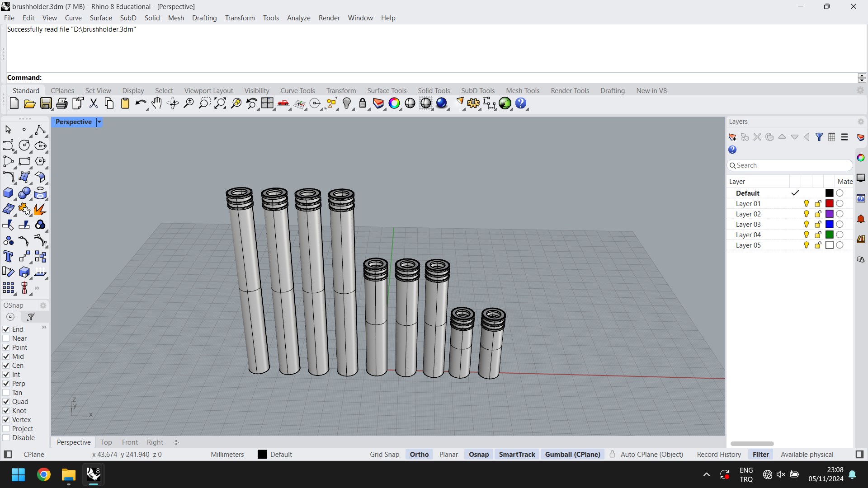This screenshot has height=488, width=868.
Task: Click the Paste clipboard icon
Action: click(125, 103)
